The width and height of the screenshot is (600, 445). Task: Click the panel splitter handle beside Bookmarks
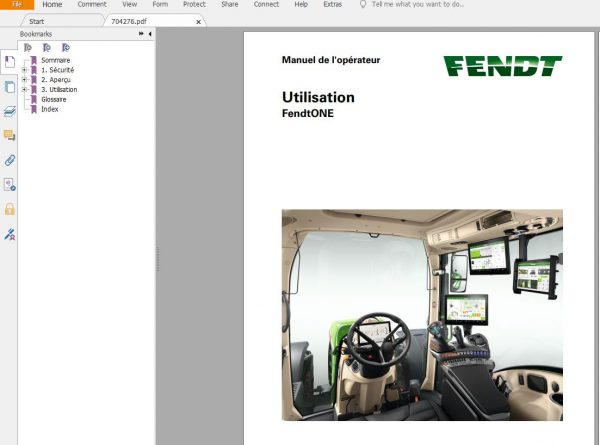pos(158,259)
